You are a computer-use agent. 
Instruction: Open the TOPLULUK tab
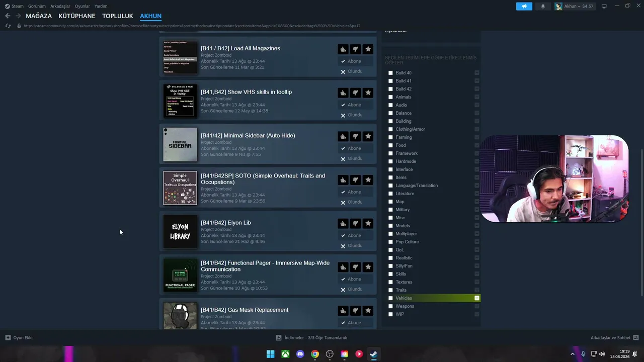tap(118, 16)
